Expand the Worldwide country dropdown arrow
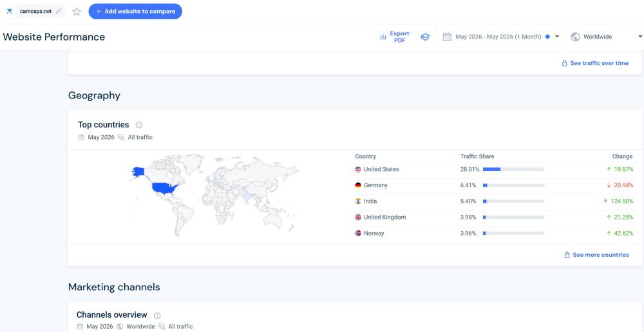Screen dimensions: 644x332 pyautogui.click(x=640, y=37)
